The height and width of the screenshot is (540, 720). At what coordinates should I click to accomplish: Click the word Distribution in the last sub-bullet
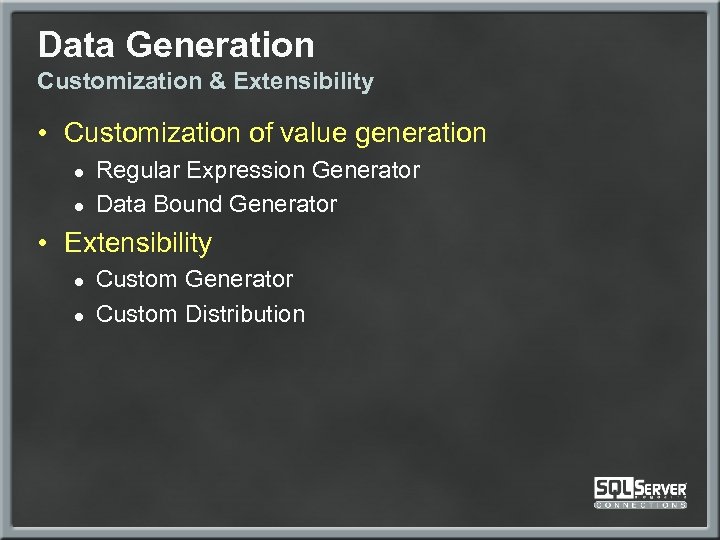click(244, 314)
